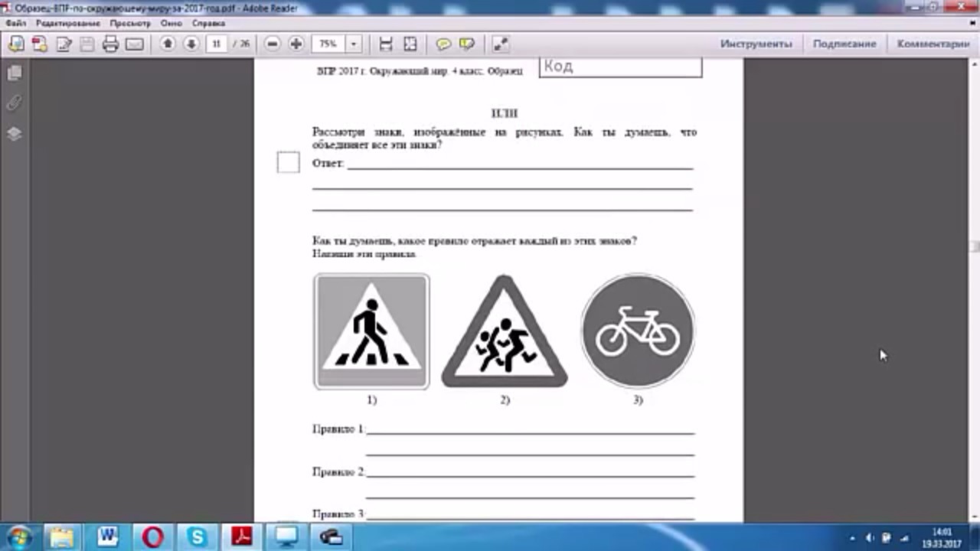980x551 pixels.
Task: Open the Файл menu
Action: 15,24
